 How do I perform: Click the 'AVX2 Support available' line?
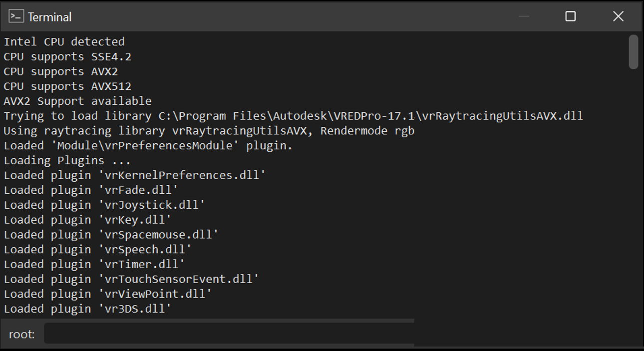click(x=77, y=101)
